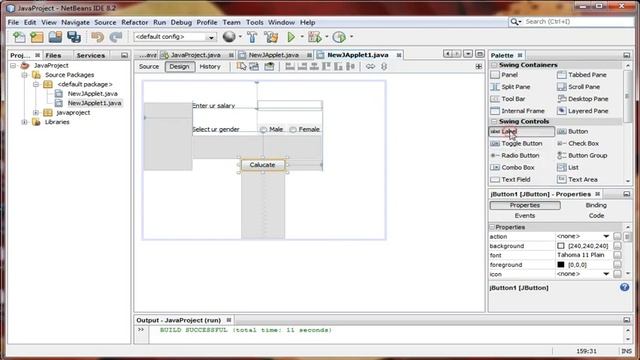Viewport: 640px width, 360px height.
Task: Click the Clean and Build icon
Action: 271,37
